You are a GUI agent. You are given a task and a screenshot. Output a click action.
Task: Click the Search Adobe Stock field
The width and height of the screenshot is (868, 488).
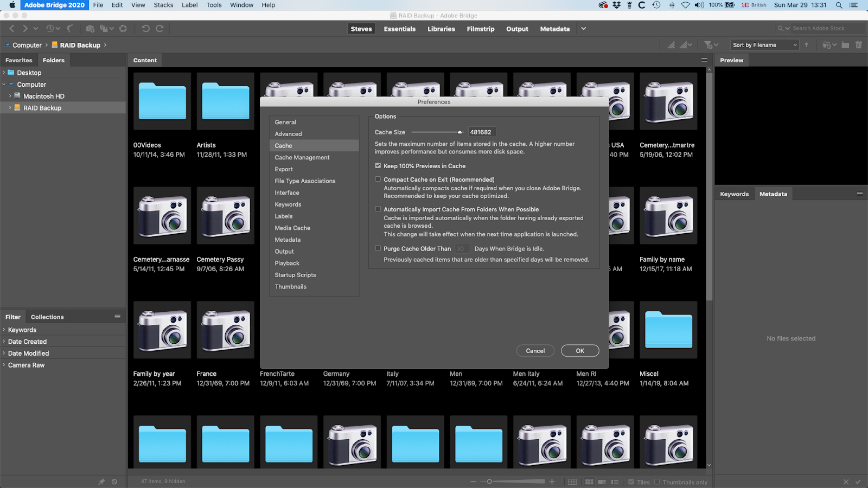tap(827, 28)
